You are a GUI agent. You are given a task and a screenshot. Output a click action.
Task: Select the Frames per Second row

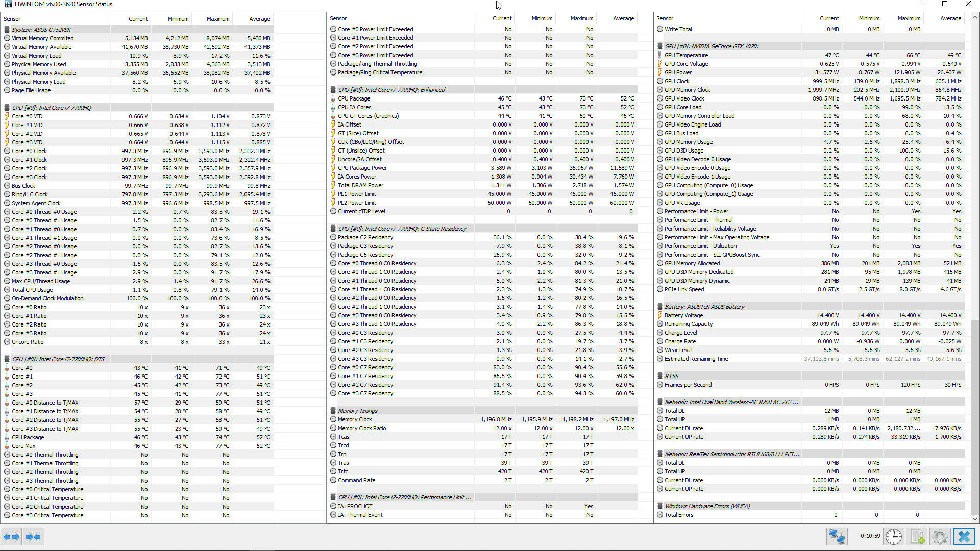pyautogui.click(x=688, y=385)
